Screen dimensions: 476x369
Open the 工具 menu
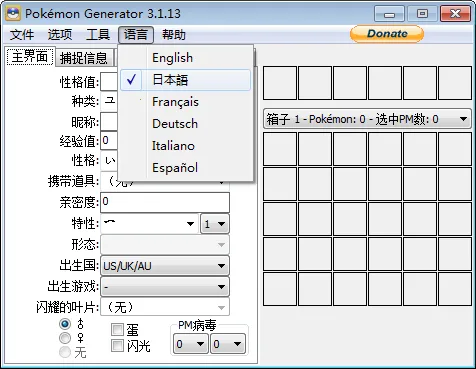pyautogui.click(x=98, y=35)
